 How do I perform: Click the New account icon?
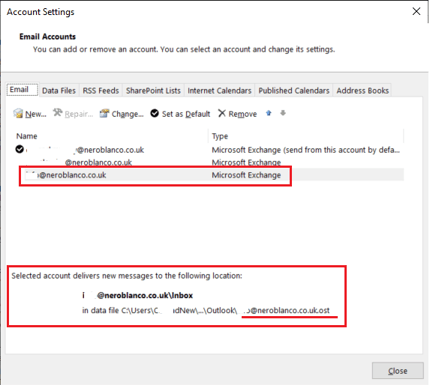[x=18, y=113]
